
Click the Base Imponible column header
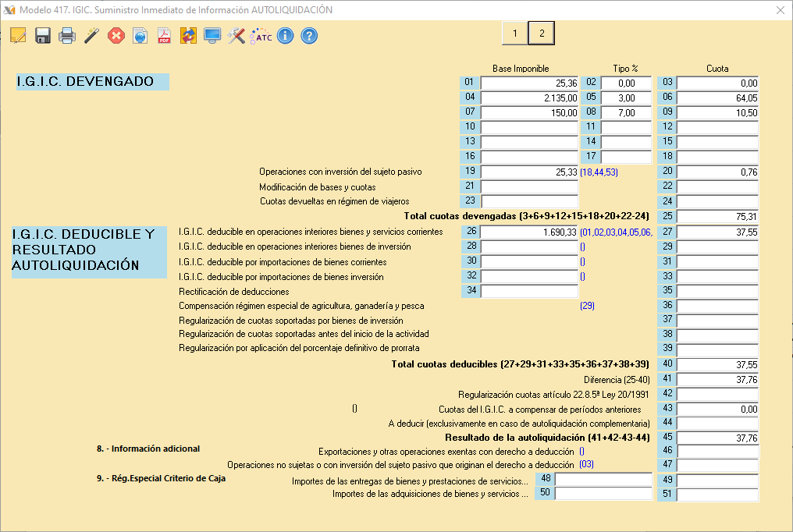click(521, 68)
